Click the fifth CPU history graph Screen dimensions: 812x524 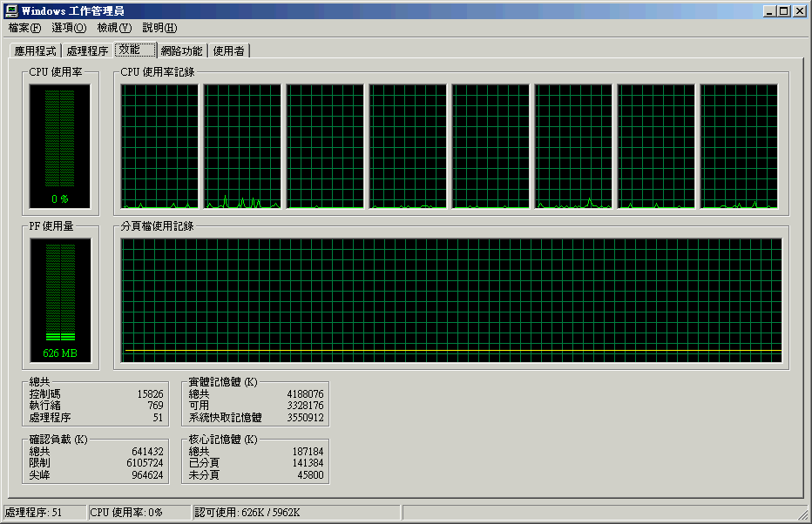pos(491,146)
